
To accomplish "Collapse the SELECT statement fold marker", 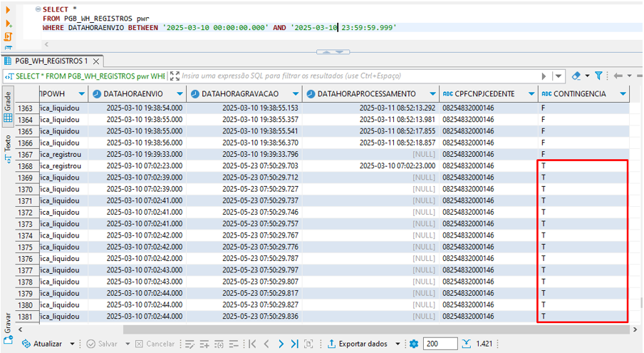I will pos(37,9).
